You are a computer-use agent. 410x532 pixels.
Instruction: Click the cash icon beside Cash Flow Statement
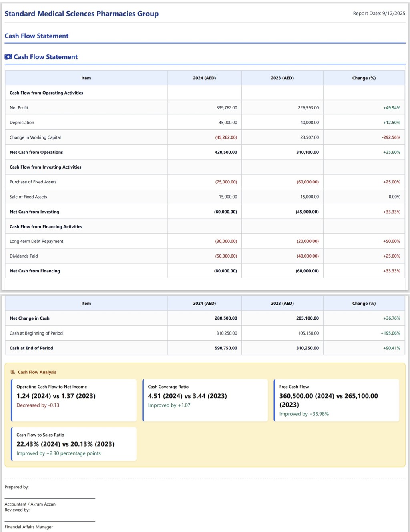[8, 57]
